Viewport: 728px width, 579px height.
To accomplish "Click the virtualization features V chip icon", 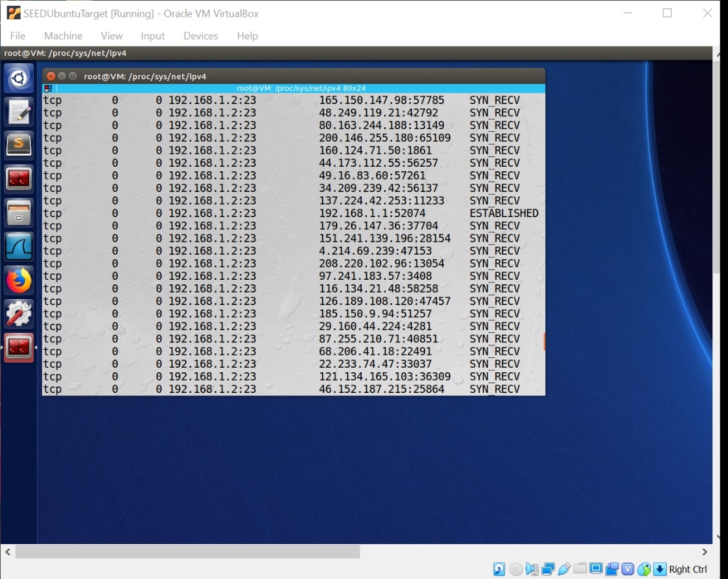I will tap(628, 569).
